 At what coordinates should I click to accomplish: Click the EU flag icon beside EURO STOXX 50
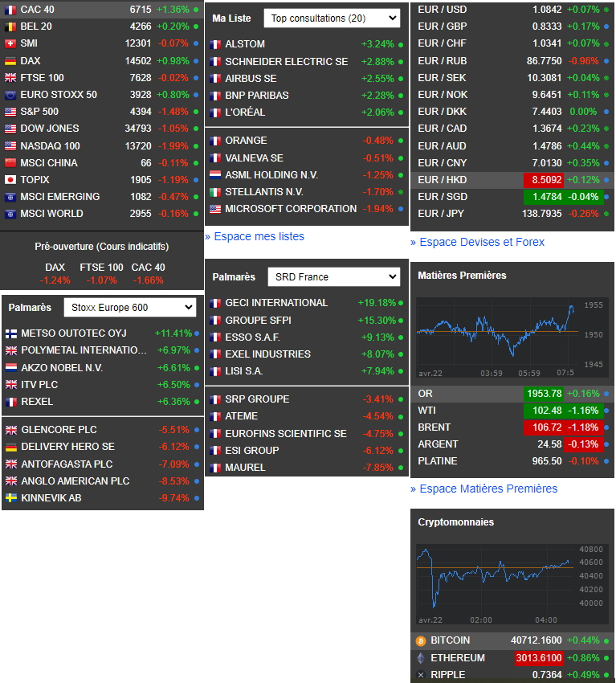[10, 95]
